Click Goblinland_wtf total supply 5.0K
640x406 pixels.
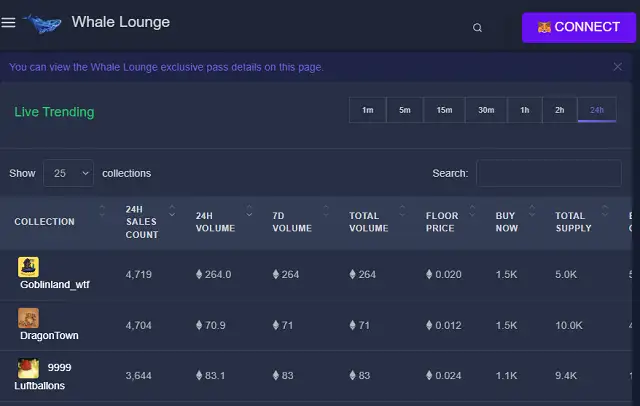click(566, 274)
